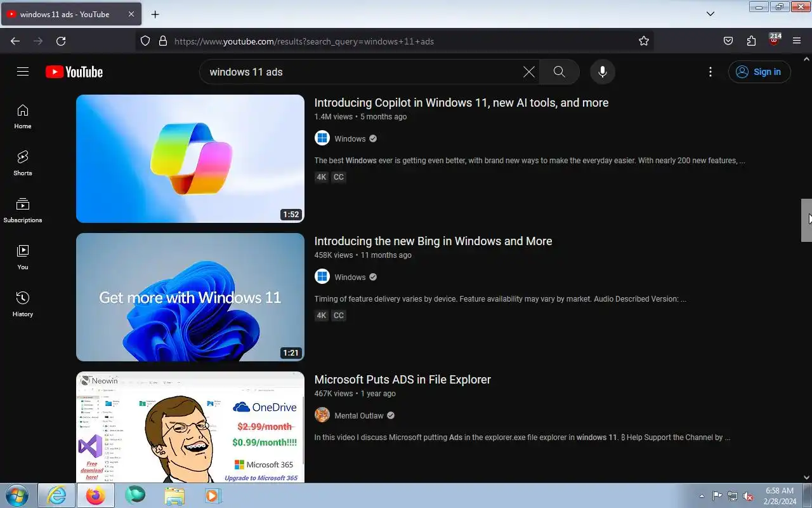The width and height of the screenshot is (812, 508).
Task: Open Shorts from sidebar
Action: tap(23, 164)
